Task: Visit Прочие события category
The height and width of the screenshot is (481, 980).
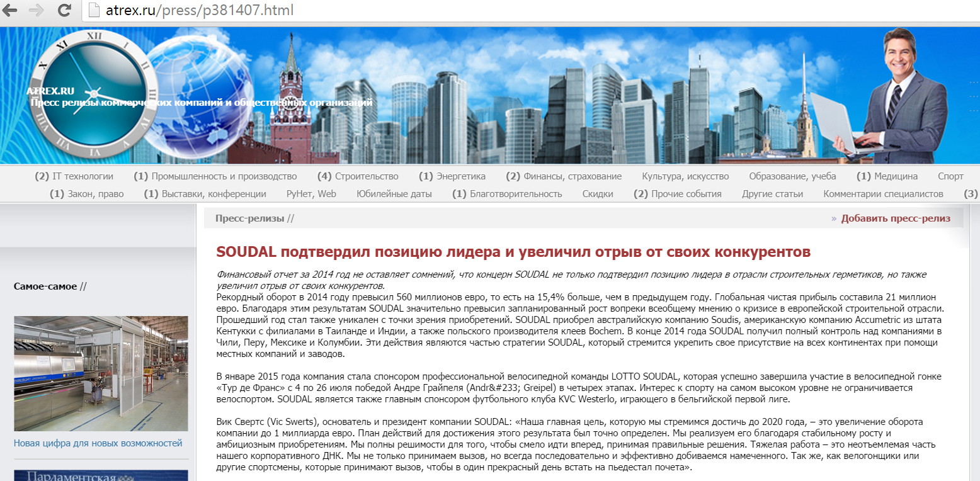Action: 687,194
